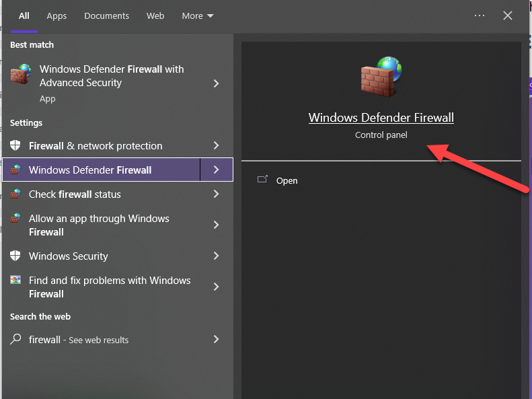532x399 pixels.
Task: Click the troubleshooter icon for Find and fix problems
Action: point(15,281)
